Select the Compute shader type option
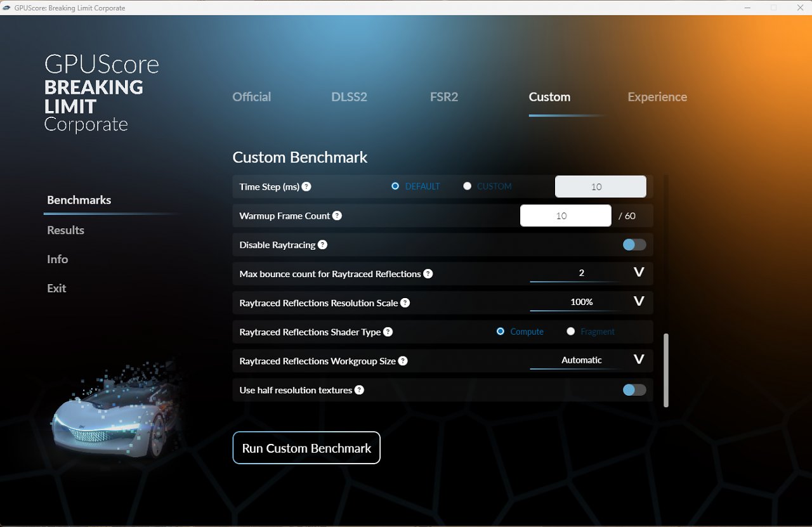Viewport: 812px width, 527px height. click(x=501, y=332)
